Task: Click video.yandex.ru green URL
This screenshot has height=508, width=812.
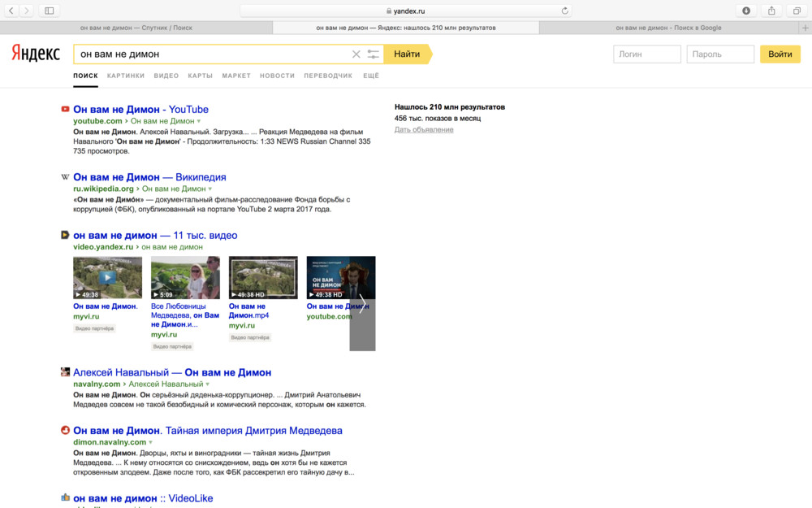Action: pos(103,247)
